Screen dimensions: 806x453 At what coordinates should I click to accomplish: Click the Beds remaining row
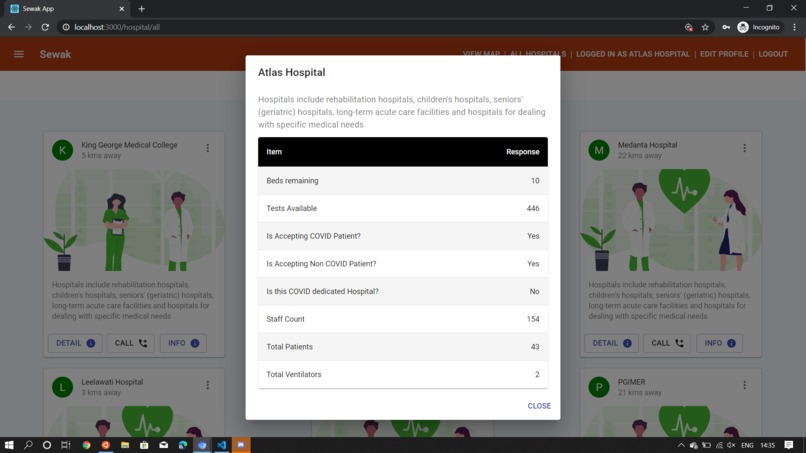pyautogui.click(x=402, y=180)
